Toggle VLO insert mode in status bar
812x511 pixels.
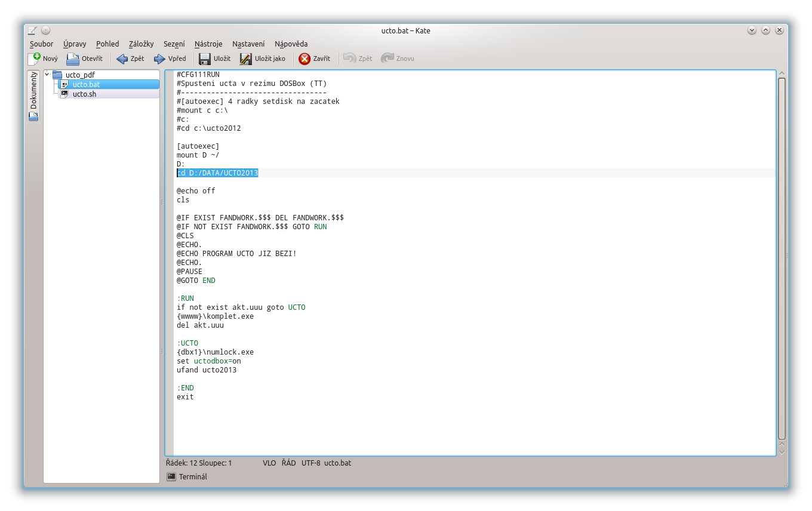(269, 463)
